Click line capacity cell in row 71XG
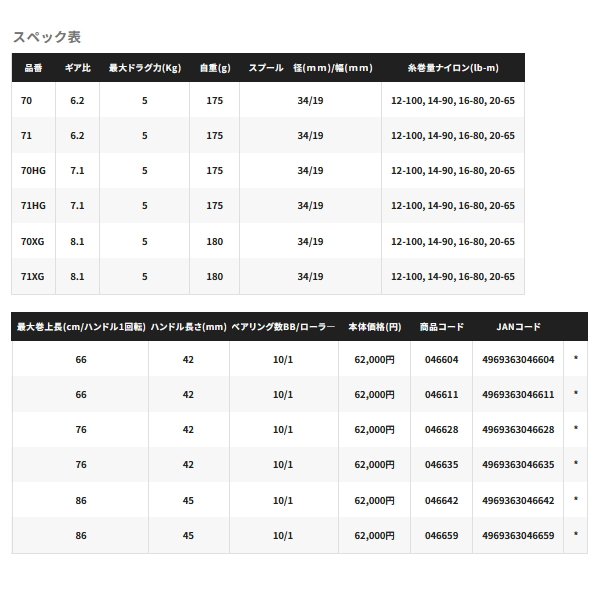This screenshot has height=600, width=600. click(x=453, y=276)
